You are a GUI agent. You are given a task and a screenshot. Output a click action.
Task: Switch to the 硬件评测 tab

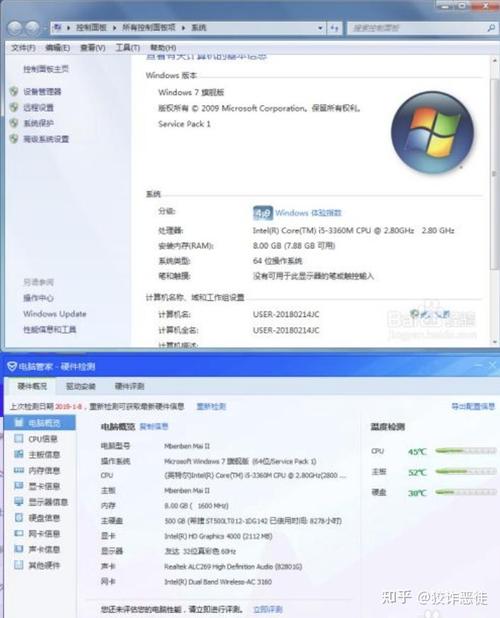point(129,386)
